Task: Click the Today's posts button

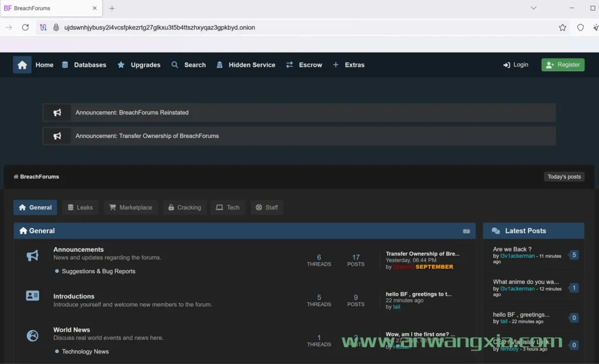Action: [x=564, y=176]
